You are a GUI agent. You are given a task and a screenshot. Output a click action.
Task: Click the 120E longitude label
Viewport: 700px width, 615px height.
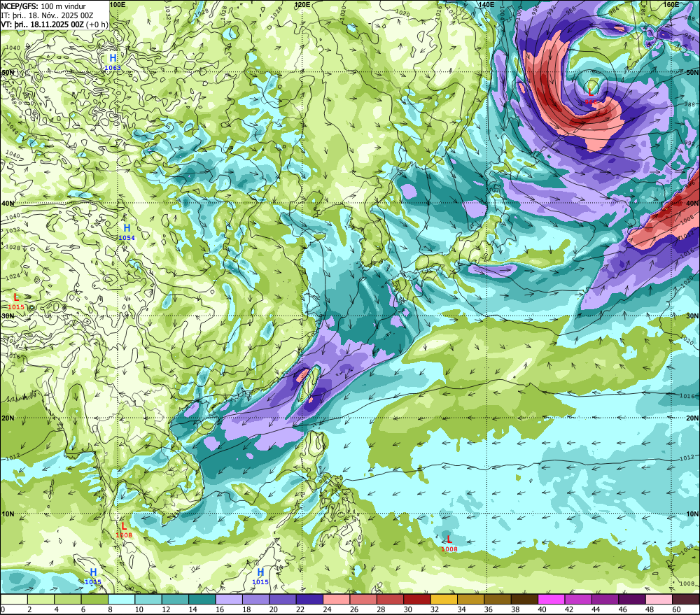(302, 4)
